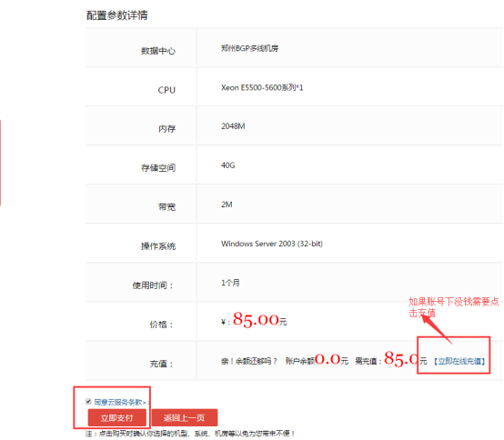This screenshot has width=504, height=440.
Task: Open the 同意云服务条款 link
Action: tap(120, 402)
